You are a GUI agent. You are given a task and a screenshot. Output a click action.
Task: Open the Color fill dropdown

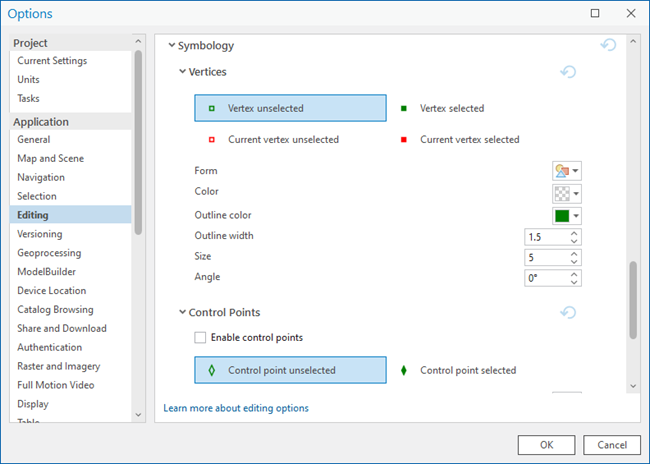567,193
